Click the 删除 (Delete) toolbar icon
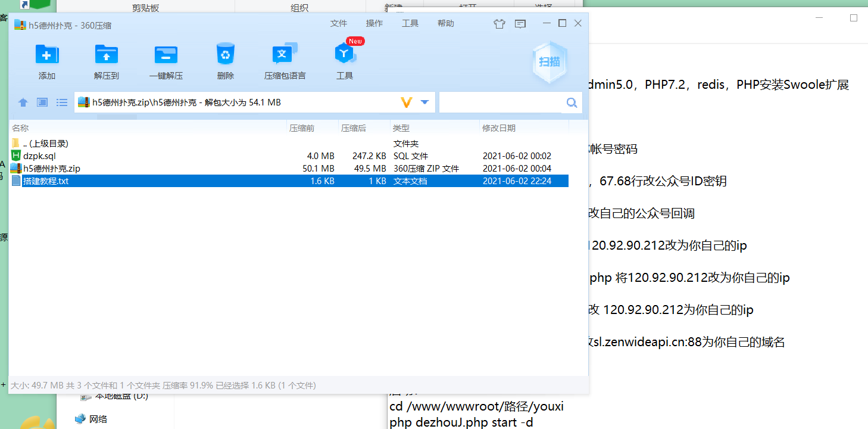The image size is (868, 429). click(x=225, y=60)
